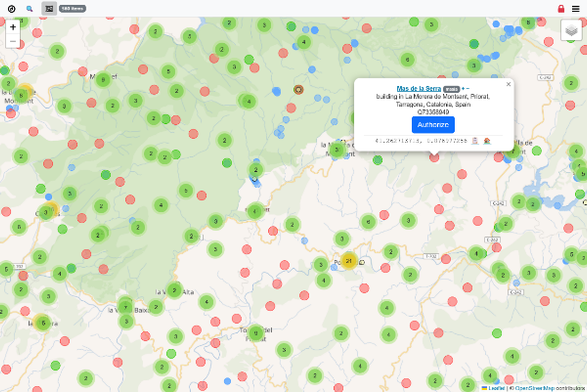
Task: Click the blue plus link in popup
Action: pos(463,89)
